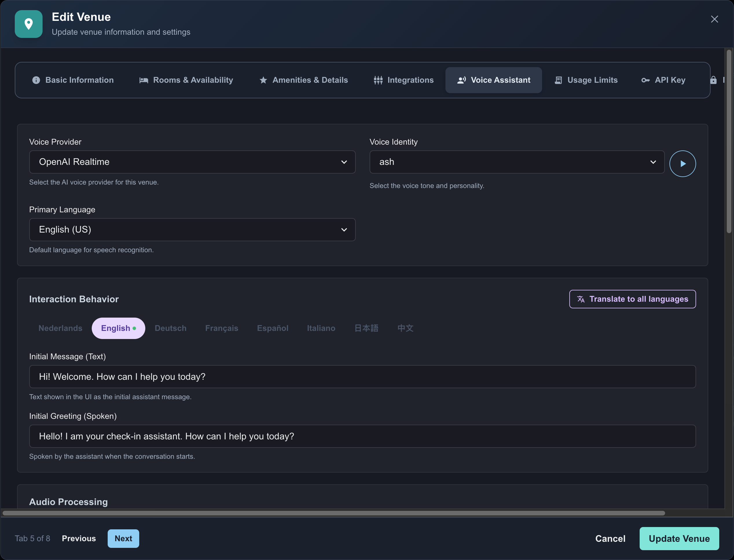Click the API Key key icon
The image size is (734, 560).
tap(645, 80)
